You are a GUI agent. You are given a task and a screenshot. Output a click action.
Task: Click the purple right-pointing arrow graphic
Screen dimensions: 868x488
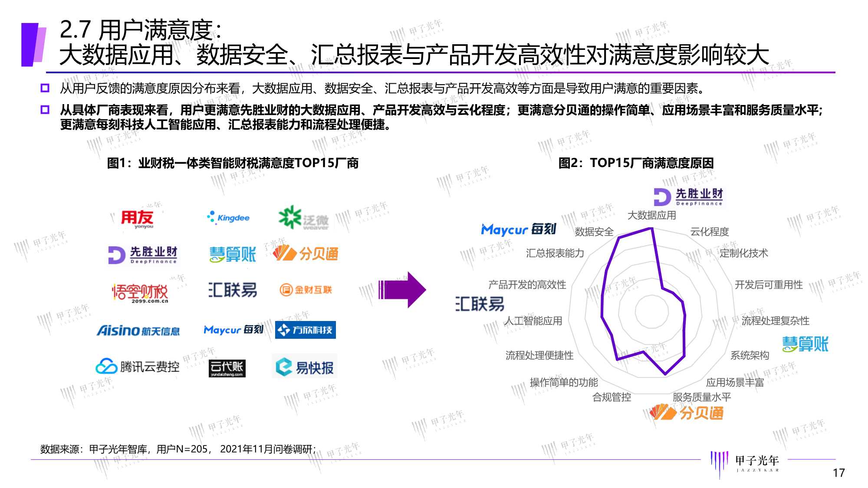pyautogui.click(x=402, y=290)
